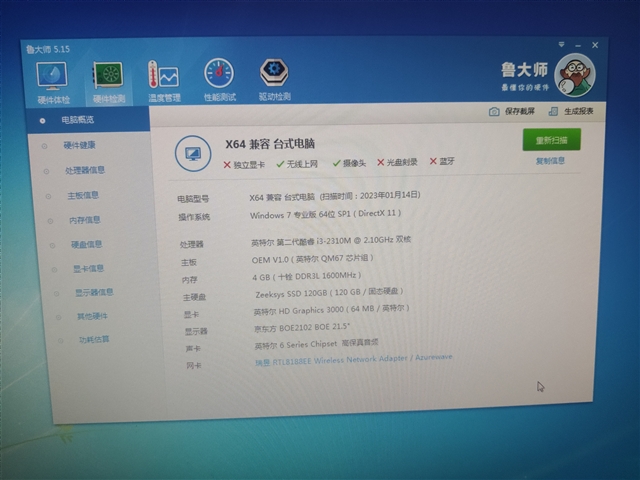Click the 4 GB DDR3L memory value
640x480 pixels.
tap(306, 276)
